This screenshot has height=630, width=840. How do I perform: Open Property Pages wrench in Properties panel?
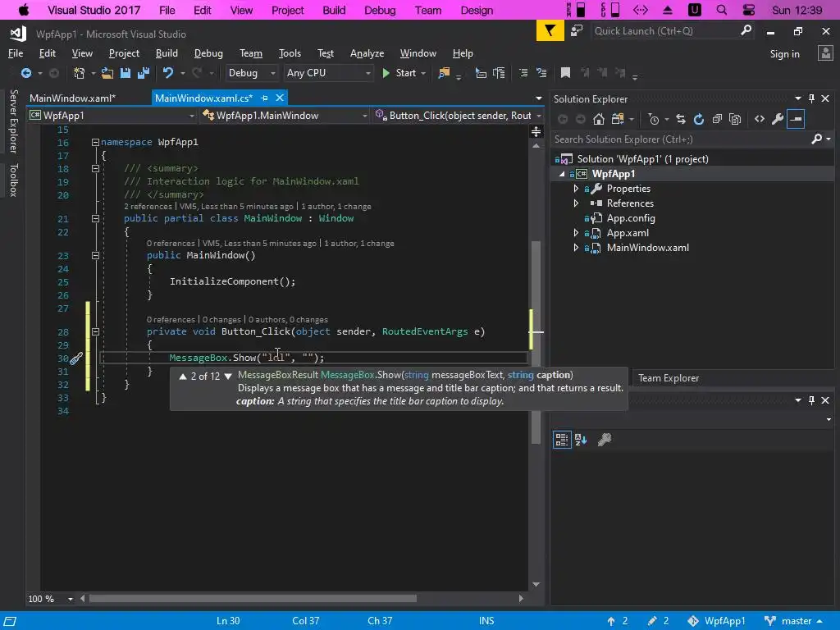(605, 440)
